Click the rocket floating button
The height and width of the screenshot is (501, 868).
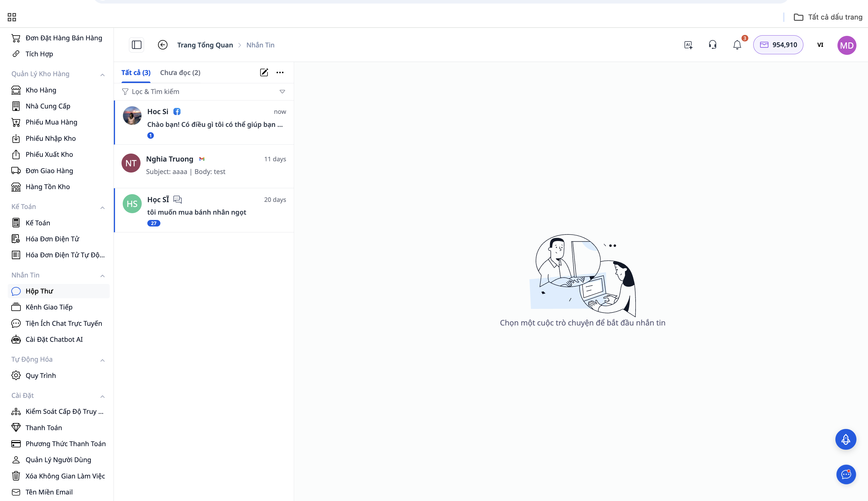(x=846, y=439)
